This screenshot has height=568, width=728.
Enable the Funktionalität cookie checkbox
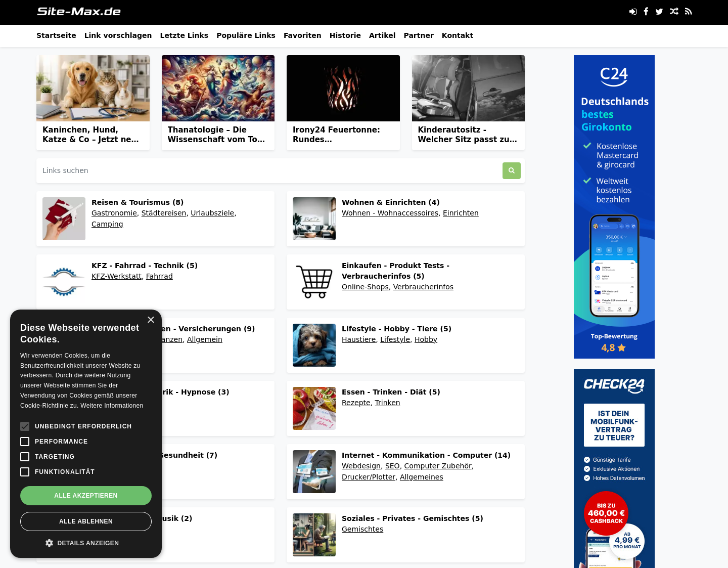(x=25, y=472)
